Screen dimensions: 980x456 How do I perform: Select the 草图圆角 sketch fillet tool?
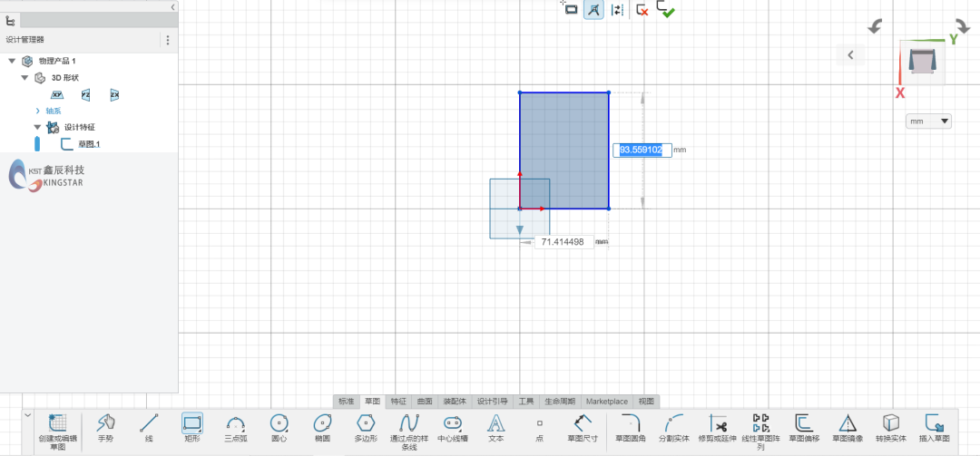coord(630,427)
